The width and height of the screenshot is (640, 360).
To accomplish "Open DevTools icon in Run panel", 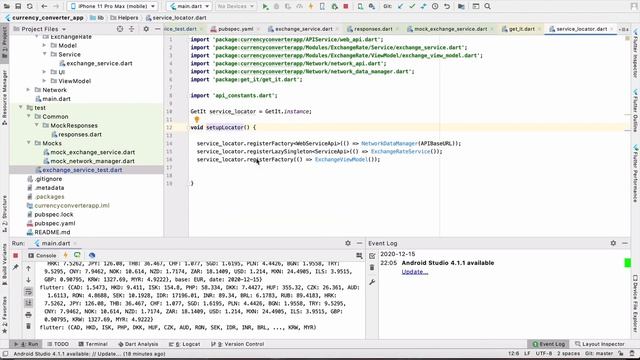I will click(92, 255).
